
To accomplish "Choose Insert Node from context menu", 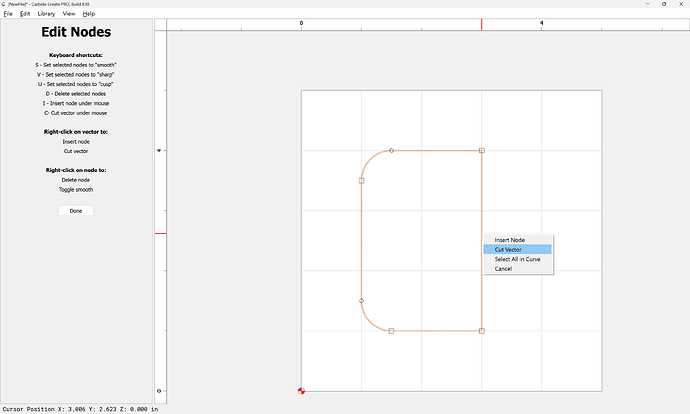I will click(x=509, y=240).
